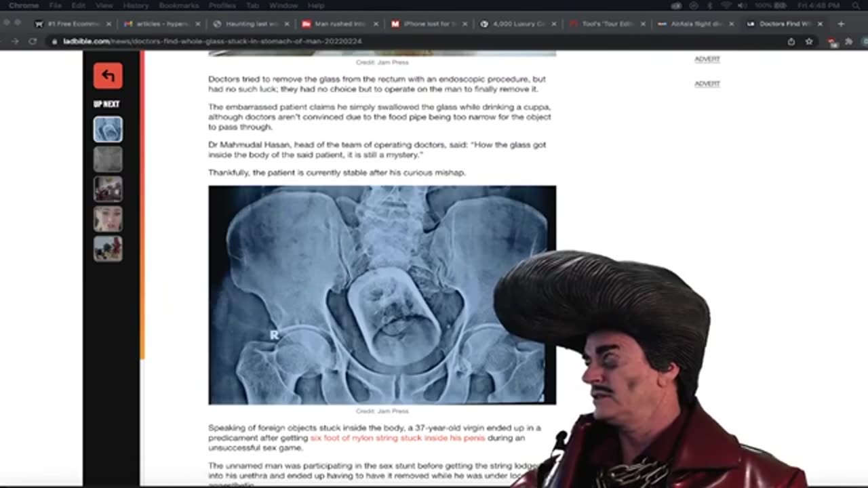Viewport: 868px width, 488px height.
Task: Click the Wi-Fi icon in menu bar
Action: 726,5
